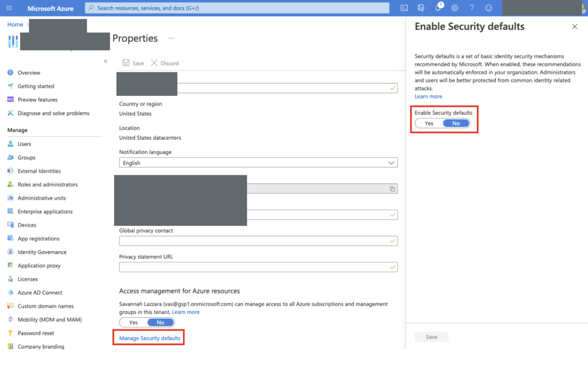The height and width of the screenshot is (366, 588).
Task: Open the feedback smiley icon
Action: tap(488, 8)
